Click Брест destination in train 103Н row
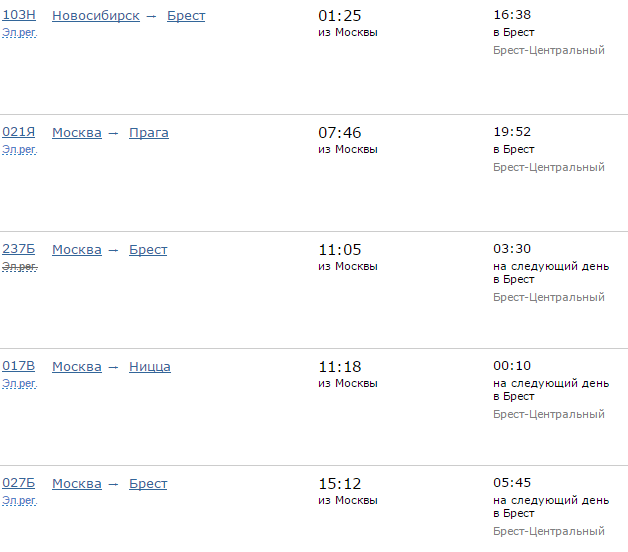The height and width of the screenshot is (552, 628). pyautogui.click(x=186, y=16)
